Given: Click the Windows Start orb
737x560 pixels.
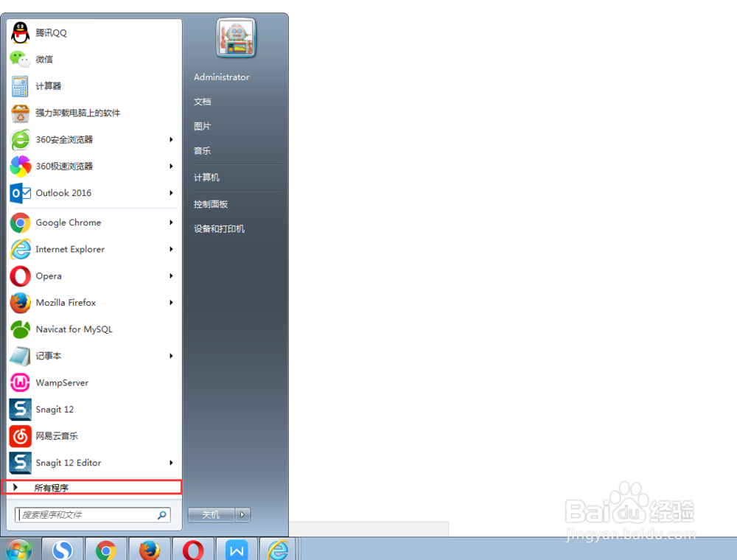Looking at the screenshot, I should [19, 550].
